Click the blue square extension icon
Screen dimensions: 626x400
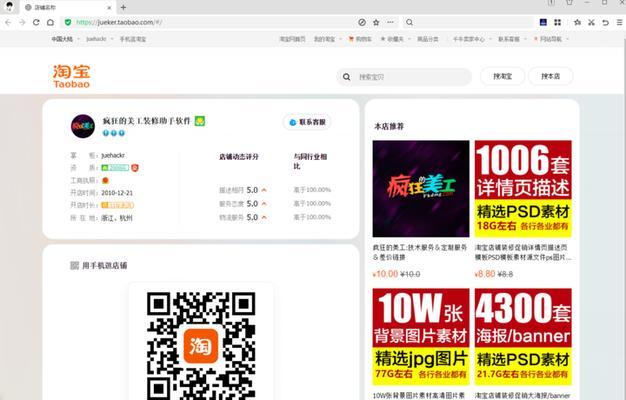coord(543,22)
